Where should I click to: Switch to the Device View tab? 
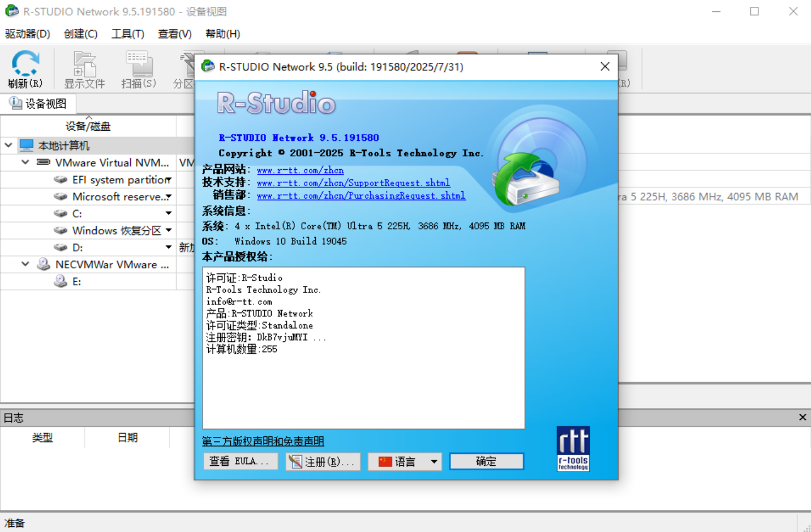(38, 104)
